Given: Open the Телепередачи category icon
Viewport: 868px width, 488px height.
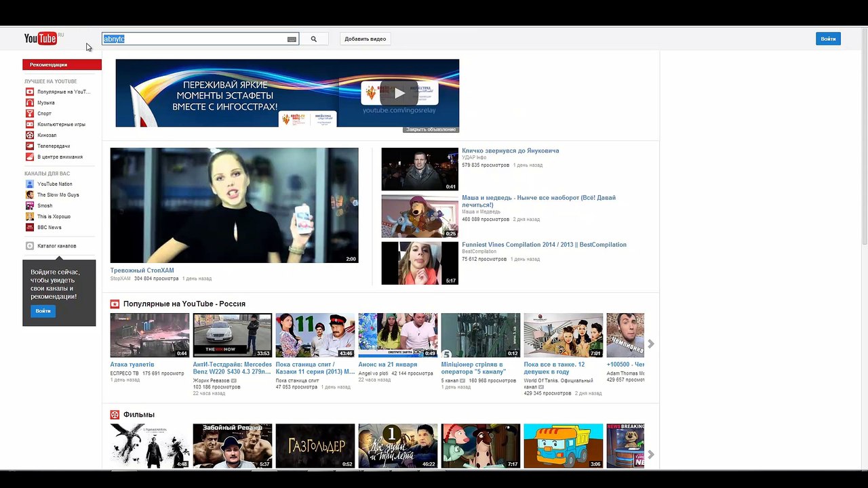Looking at the screenshot, I should click(30, 146).
